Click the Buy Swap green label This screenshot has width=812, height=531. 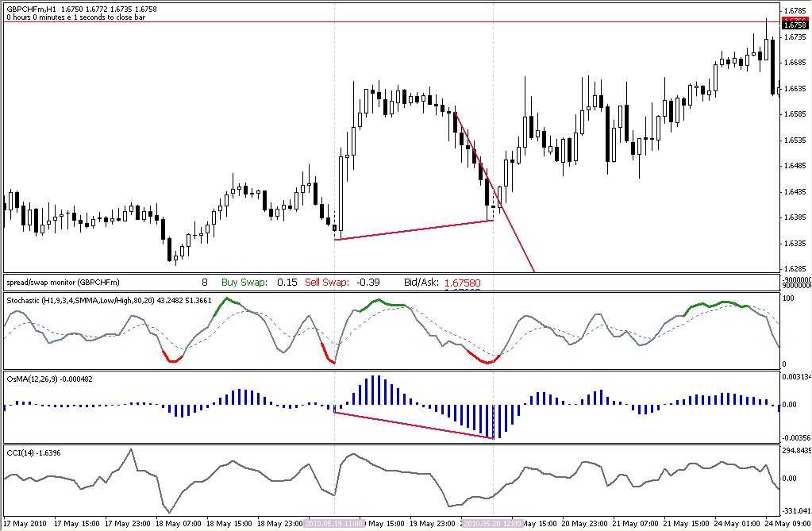[244, 283]
